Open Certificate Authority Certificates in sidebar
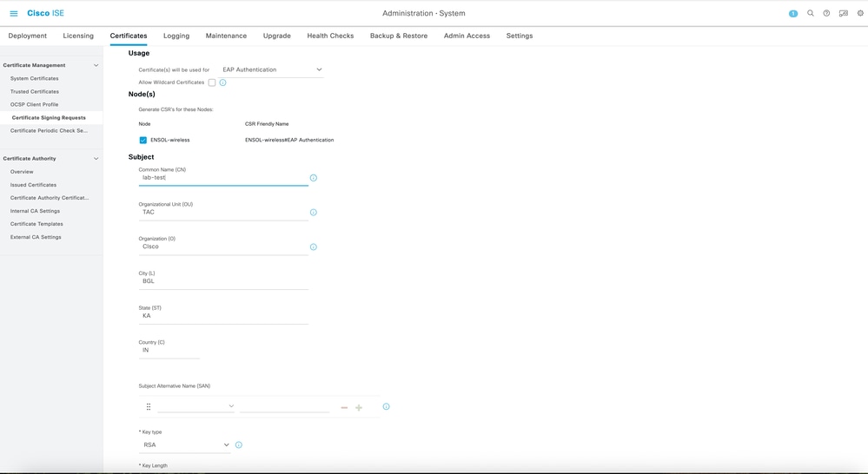This screenshot has width=868, height=474. pyautogui.click(x=50, y=198)
